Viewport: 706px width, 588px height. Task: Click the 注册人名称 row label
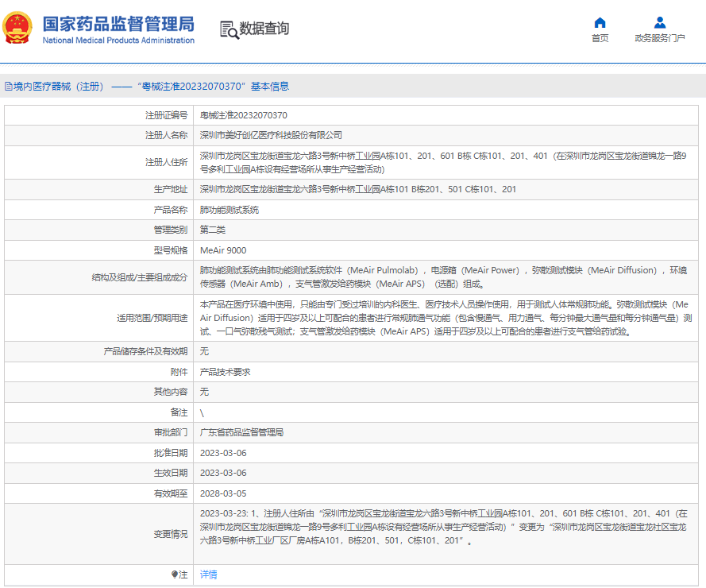(166, 135)
